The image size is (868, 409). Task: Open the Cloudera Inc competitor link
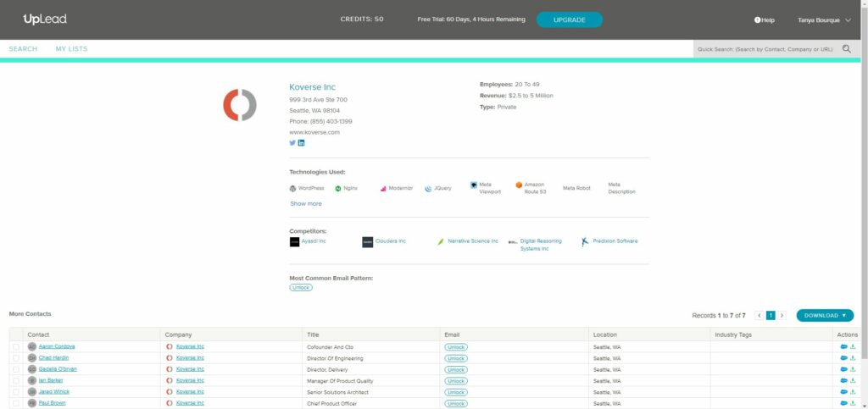[390, 241]
